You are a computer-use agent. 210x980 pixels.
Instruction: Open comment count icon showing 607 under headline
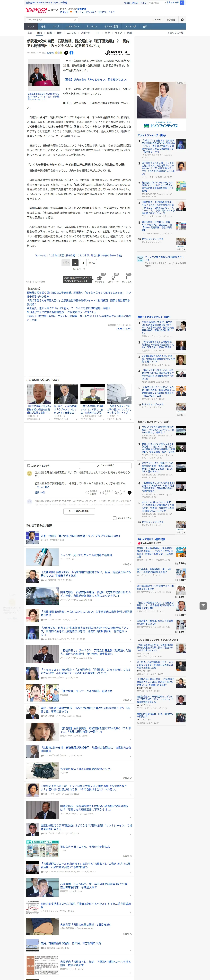(x=51, y=53)
